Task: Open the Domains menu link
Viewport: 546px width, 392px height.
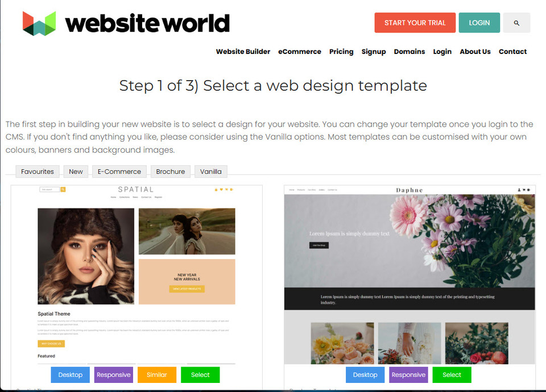Action: click(409, 52)
